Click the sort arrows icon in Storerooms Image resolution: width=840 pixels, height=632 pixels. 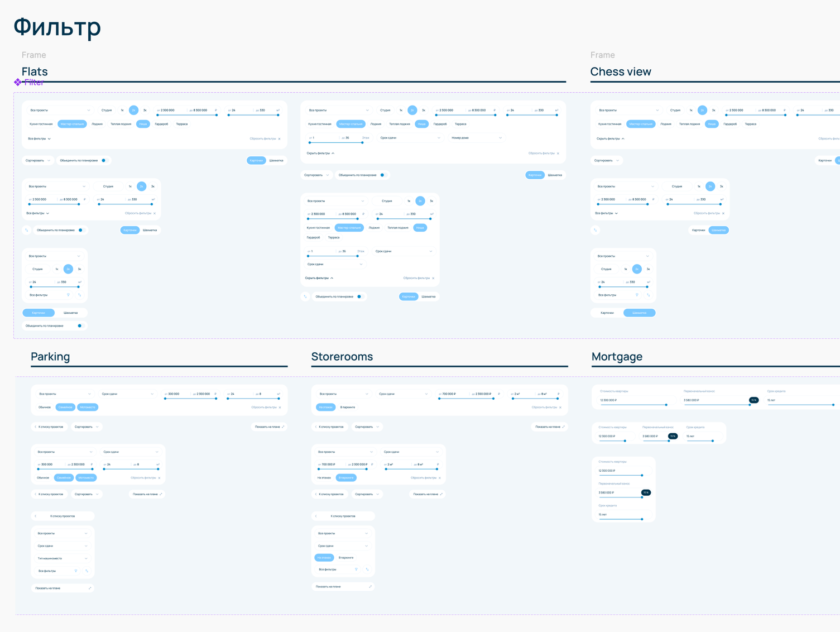367,569
